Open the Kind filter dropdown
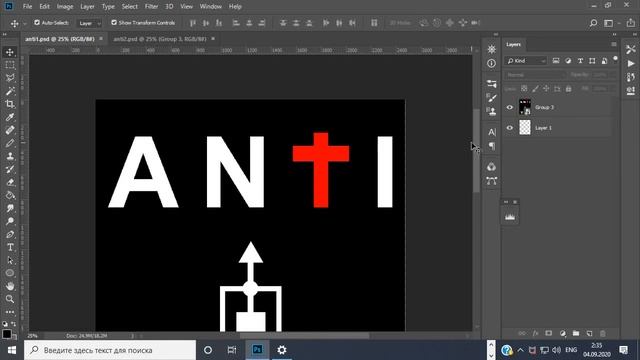 pos(526,61)
